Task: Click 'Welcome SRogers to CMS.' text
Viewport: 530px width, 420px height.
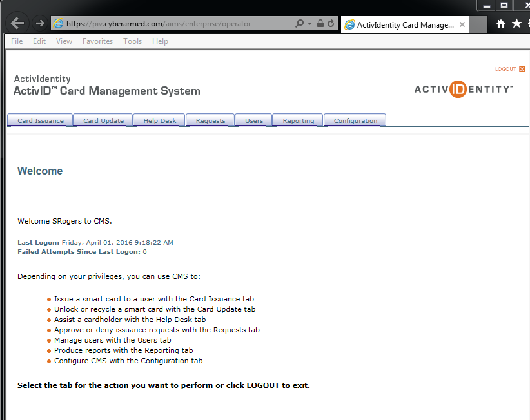Action: (64, 221)
